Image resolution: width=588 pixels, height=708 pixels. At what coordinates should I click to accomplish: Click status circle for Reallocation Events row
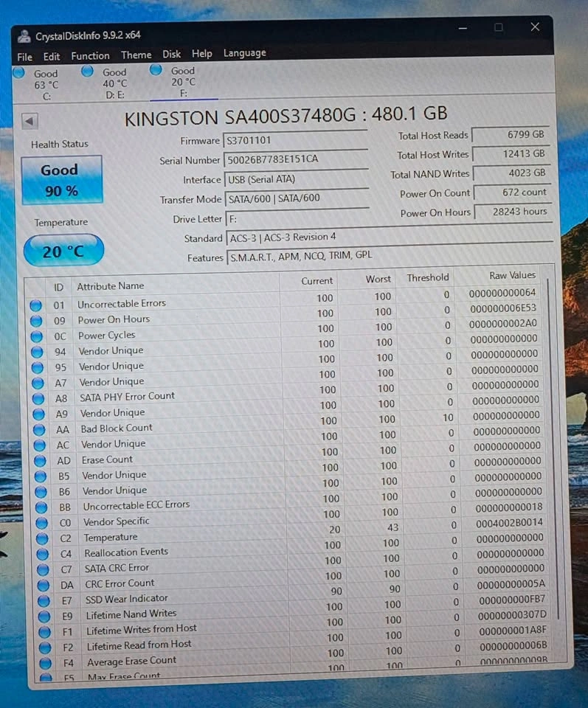tap(43, 554)
